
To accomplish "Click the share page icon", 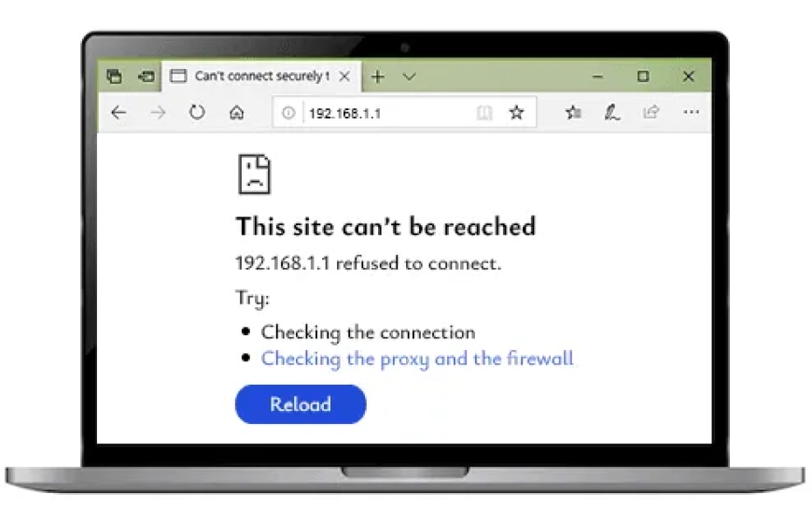I will click(x=651, y=112).
